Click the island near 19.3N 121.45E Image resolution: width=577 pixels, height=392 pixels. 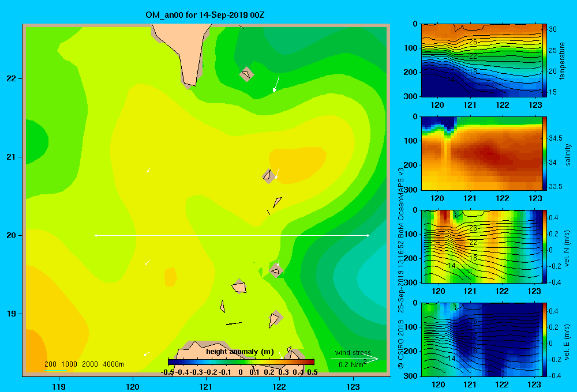click(239, 287)
